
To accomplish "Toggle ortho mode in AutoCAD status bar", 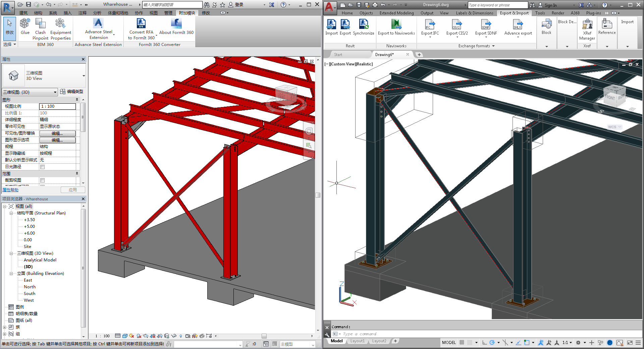I will coord(484,343).
